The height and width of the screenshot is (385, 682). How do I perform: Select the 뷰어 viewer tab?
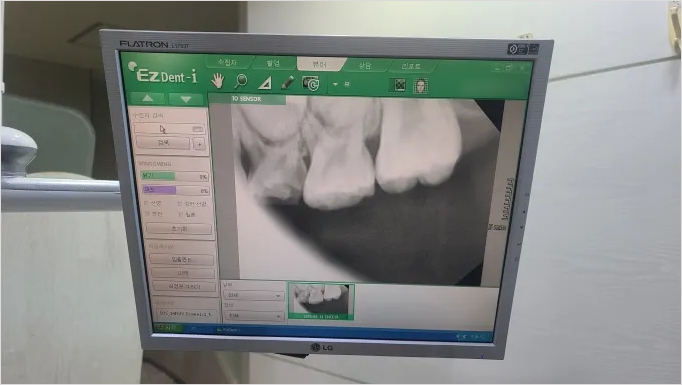[320, 64]
